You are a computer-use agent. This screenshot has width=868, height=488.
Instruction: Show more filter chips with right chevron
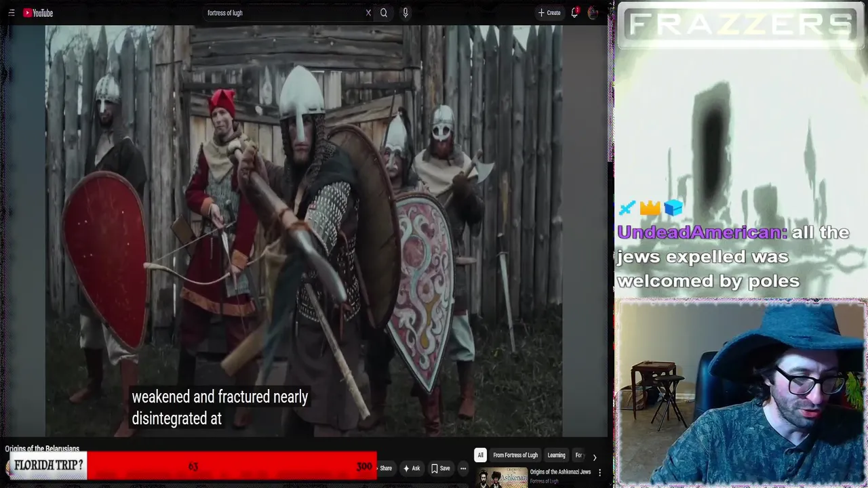595,457
